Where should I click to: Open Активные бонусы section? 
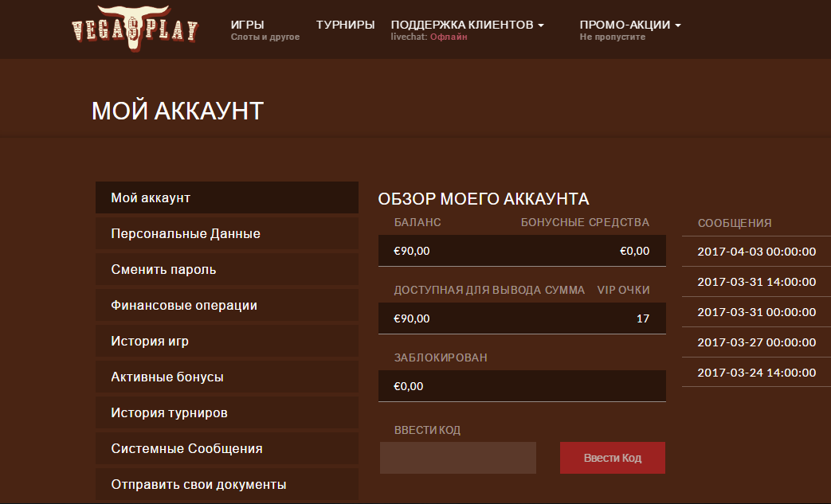(x=227, y=377)
